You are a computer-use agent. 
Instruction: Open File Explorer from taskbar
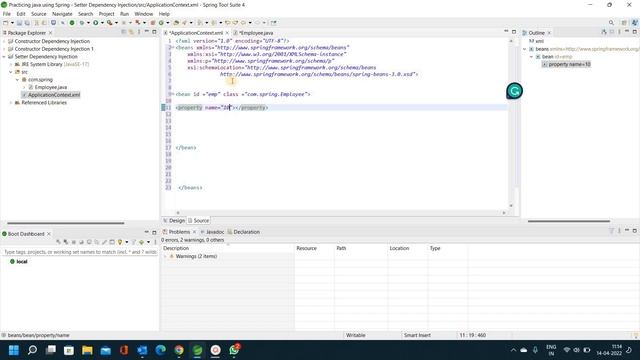point(87,350)
